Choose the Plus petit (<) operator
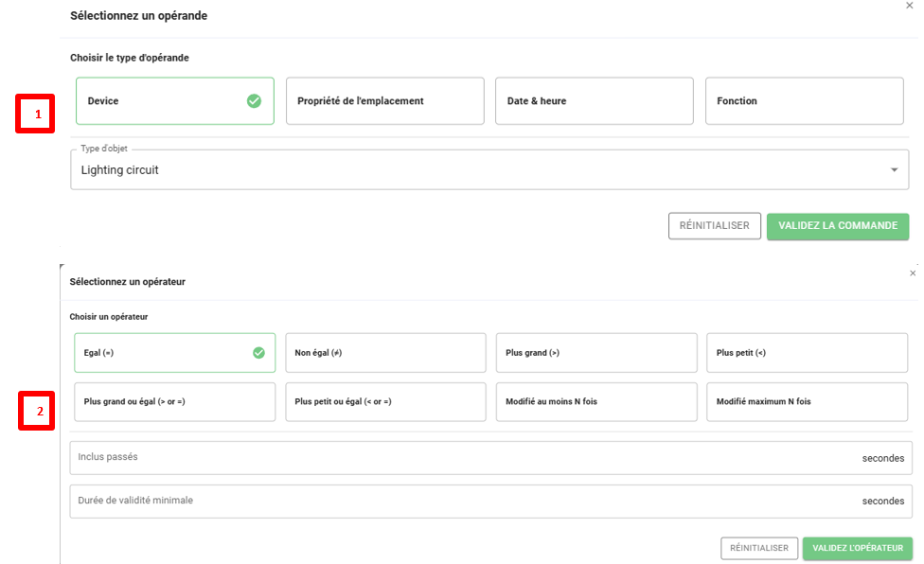924x564 pixels. click(807, 353)
